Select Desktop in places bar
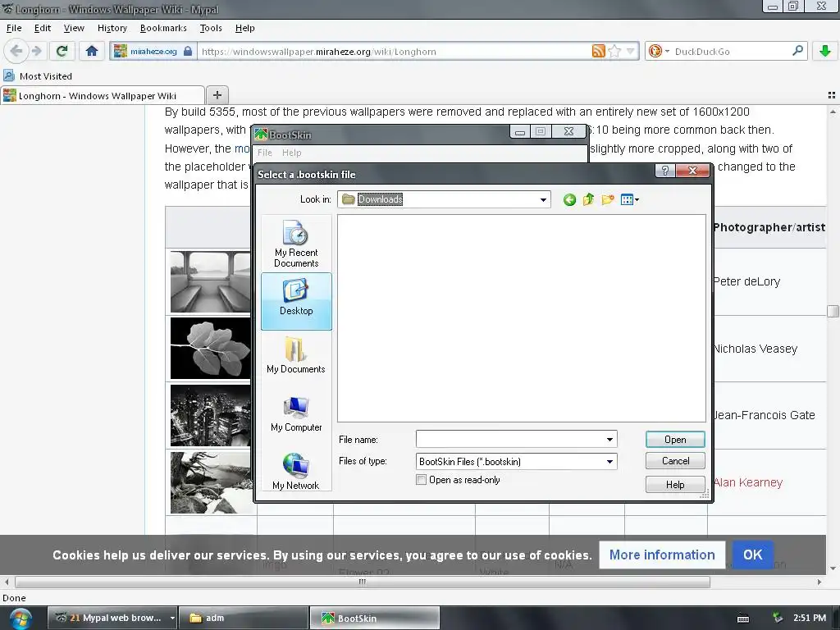Image resolution: width=840 pixels, height=630 pixels. [296, 300]
